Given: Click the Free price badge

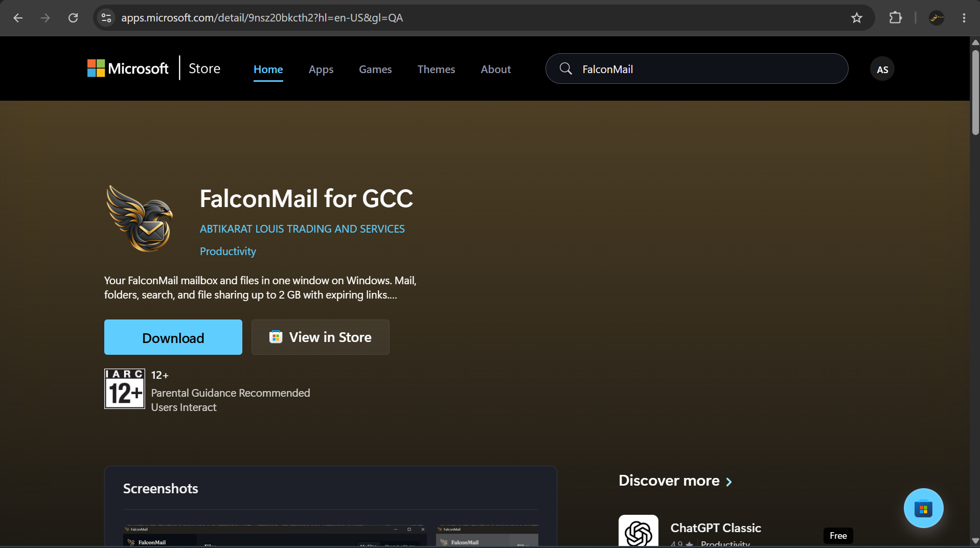Looking at the screenshot, I should click(838, 536).
